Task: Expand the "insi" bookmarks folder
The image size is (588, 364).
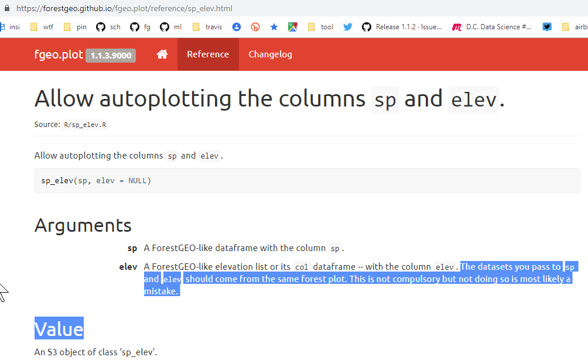Action: point(9,26)
